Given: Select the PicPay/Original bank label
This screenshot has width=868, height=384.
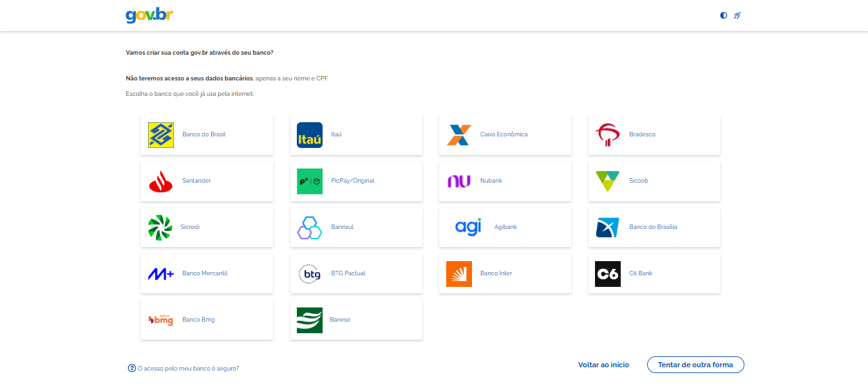Looking at the screenshot, I should pyautogui.click(x=352, y=181).
